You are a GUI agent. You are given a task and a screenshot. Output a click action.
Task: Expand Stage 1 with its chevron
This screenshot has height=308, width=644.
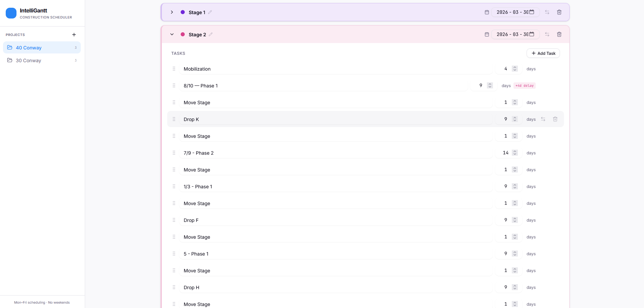point(172,12)
